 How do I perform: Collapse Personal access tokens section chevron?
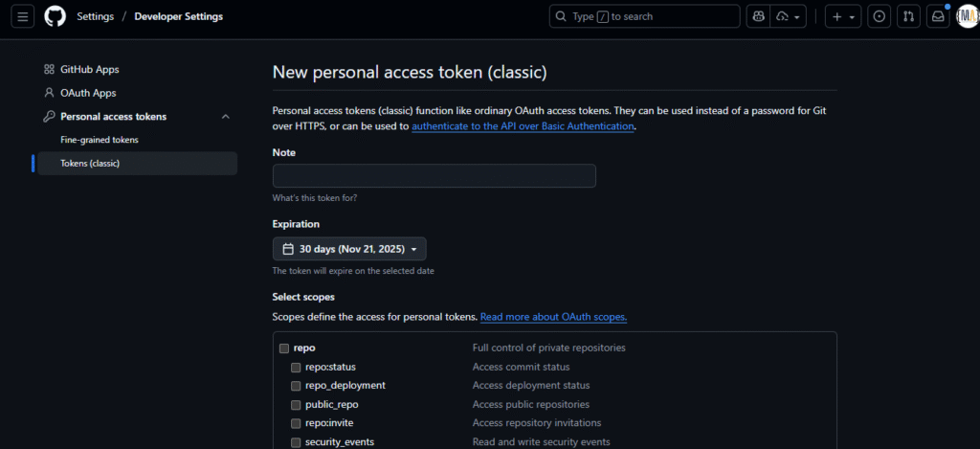(226, 116)
